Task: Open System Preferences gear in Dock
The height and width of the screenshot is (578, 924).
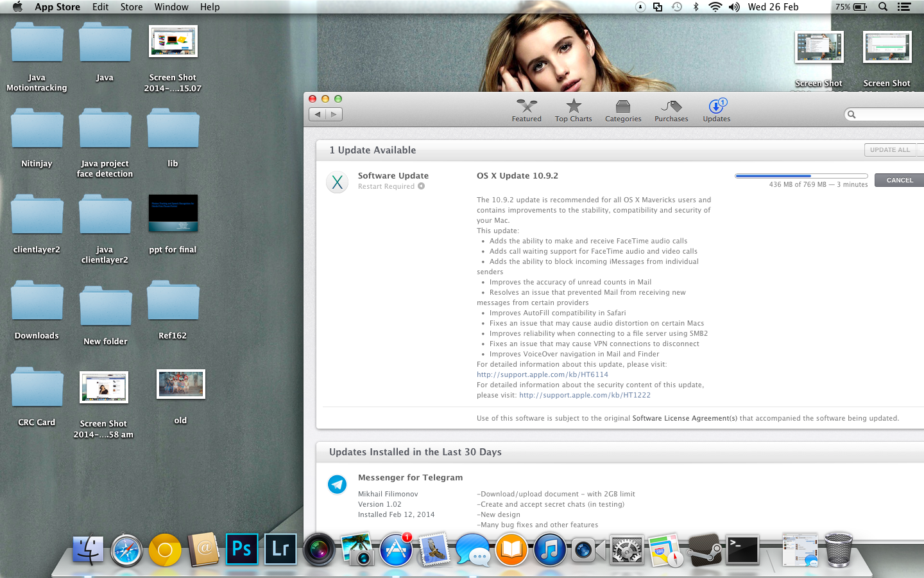Action: [627, 550]
